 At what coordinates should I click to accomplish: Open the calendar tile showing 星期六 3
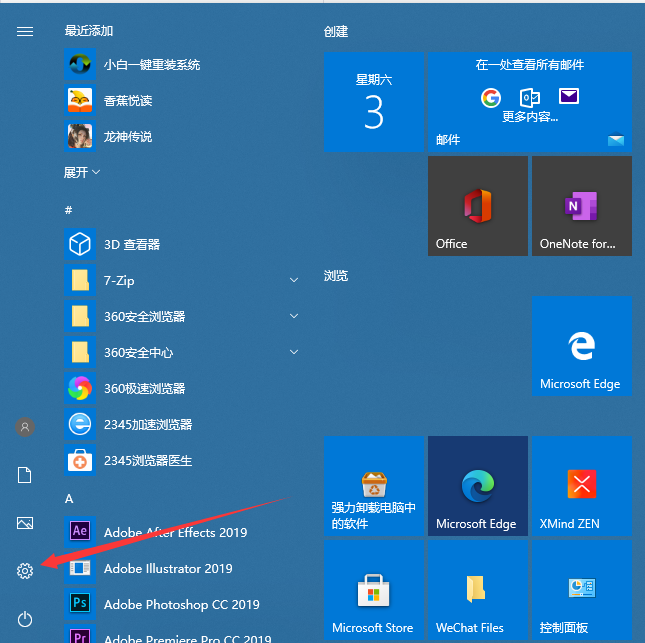(373, 102)
